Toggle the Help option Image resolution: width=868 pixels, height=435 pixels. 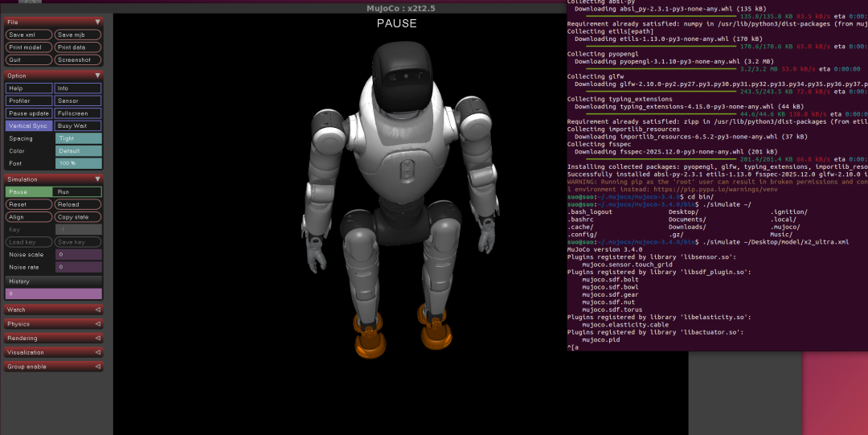click(29, 88)
